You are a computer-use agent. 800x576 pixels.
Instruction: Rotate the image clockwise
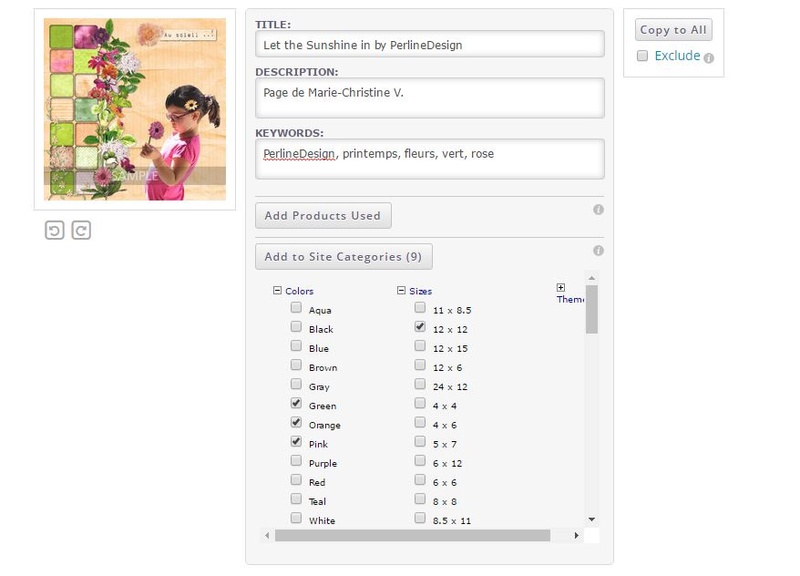tap(81, 230)
